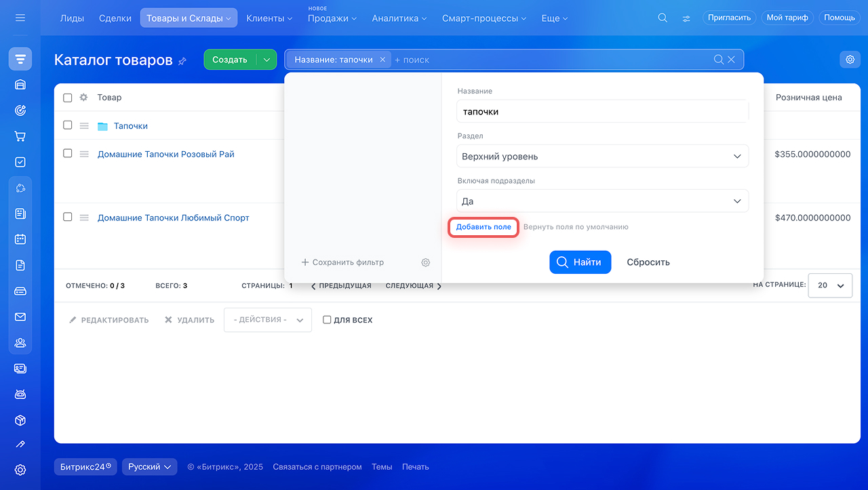The height and width of the screenshot is (490, 868).
Task: Expand the Аналитика menu
Action: [399, 18]
